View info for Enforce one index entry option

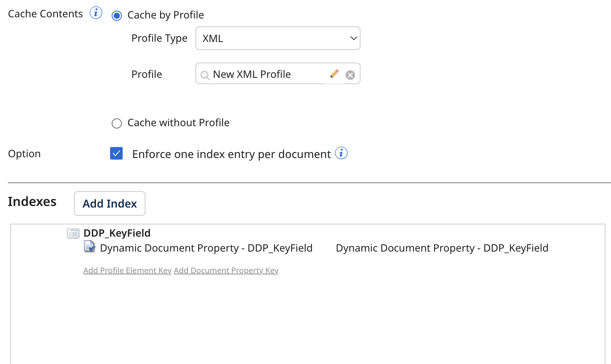pos(341,153)
